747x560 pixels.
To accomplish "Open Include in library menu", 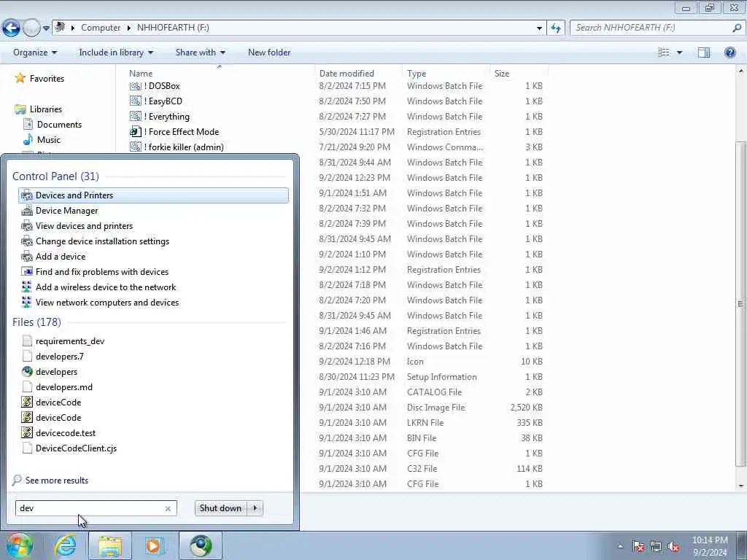I will (116, 52).
